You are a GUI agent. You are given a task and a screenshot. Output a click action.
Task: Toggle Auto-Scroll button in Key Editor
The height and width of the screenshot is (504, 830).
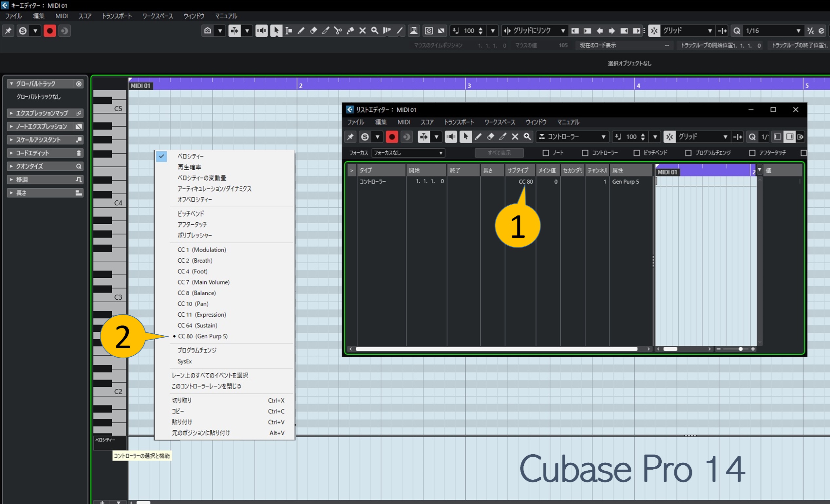235,31
